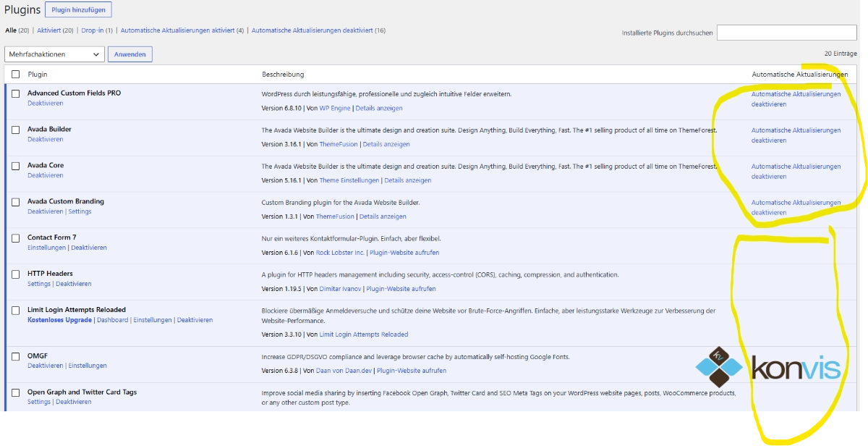This screenshot has width=868, height=446.
Task: Click the 20 Einträge count text
Action: coord(841,54)
